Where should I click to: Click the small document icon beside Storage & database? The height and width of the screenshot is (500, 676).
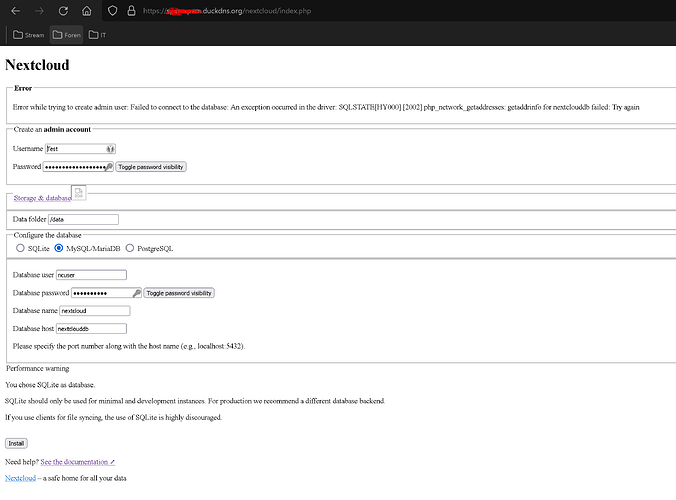tap(78, 193)
